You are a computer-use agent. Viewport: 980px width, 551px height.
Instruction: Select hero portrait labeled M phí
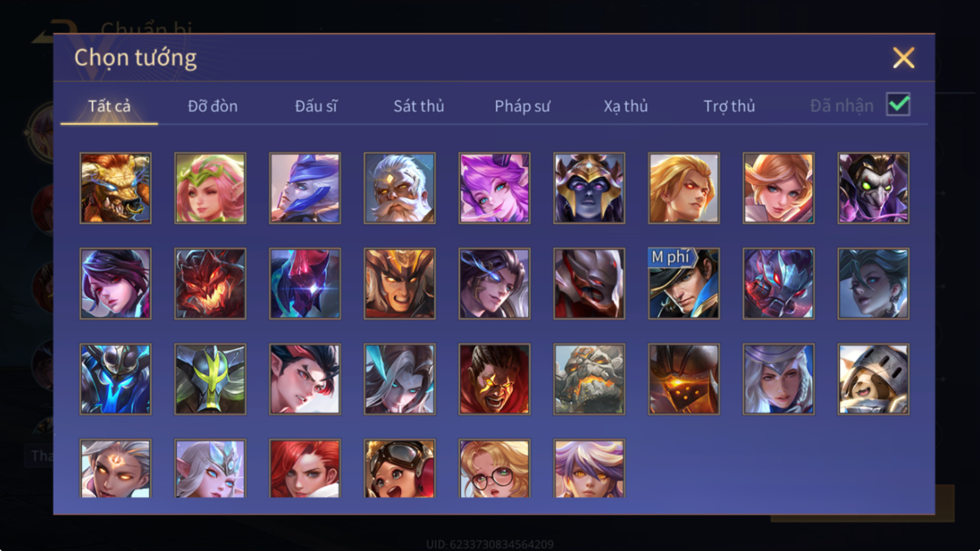(684, 283)
